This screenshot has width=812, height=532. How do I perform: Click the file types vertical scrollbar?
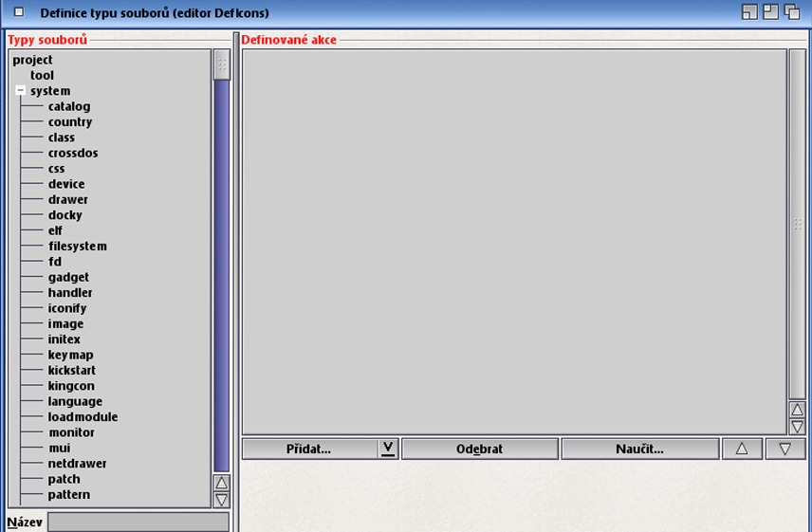(x=222, y=275)
